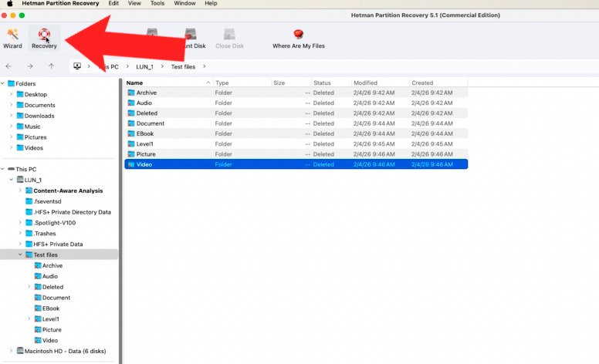Screen dimensions: 599x364
Task: Open the Edit menu
Action: (113, 3)
